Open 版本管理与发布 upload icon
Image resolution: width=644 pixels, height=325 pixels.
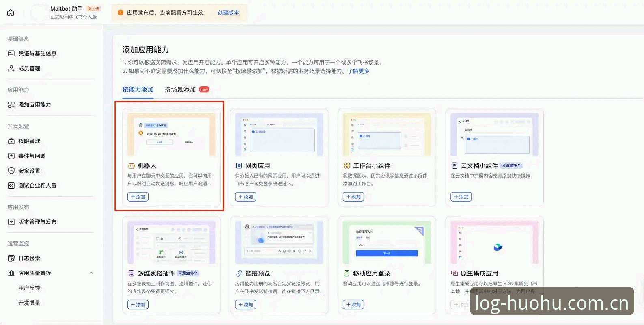[x=11, y=222]
